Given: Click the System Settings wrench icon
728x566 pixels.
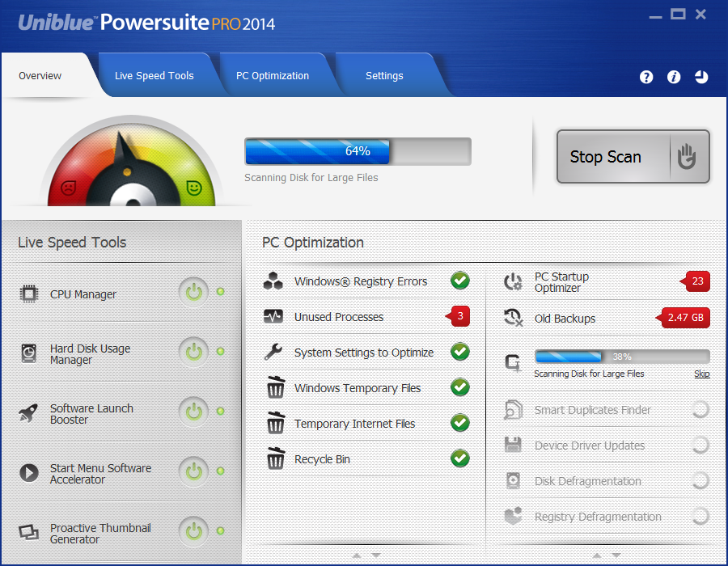Looking at the screenshot, I should 273,352.
